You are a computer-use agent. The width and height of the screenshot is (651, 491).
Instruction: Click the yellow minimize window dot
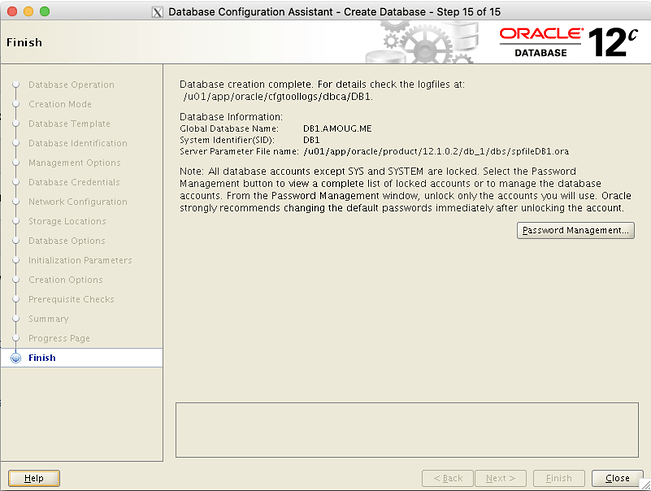tap(28, 11)
